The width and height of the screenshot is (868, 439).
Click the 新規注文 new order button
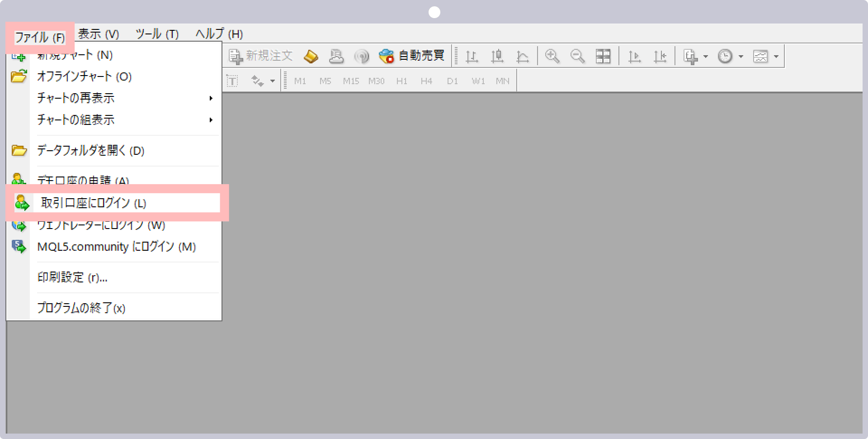[x=261, y=56]
